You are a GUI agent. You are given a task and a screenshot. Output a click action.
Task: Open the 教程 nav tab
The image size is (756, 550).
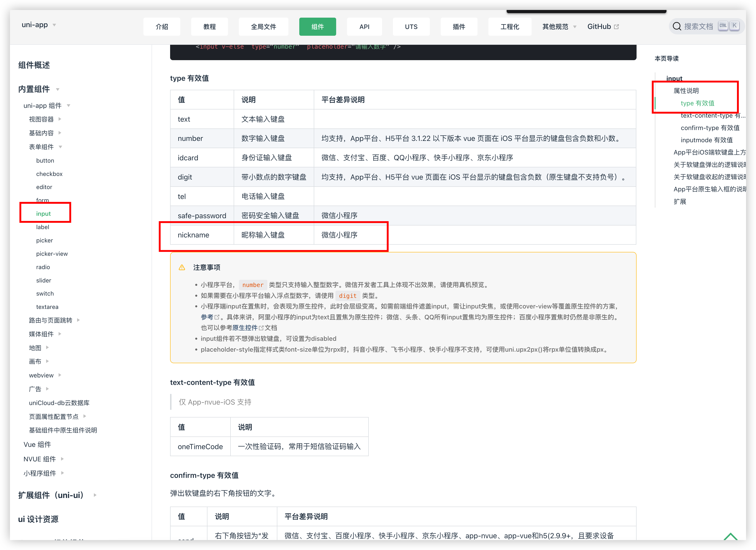(x=209, y=27)
